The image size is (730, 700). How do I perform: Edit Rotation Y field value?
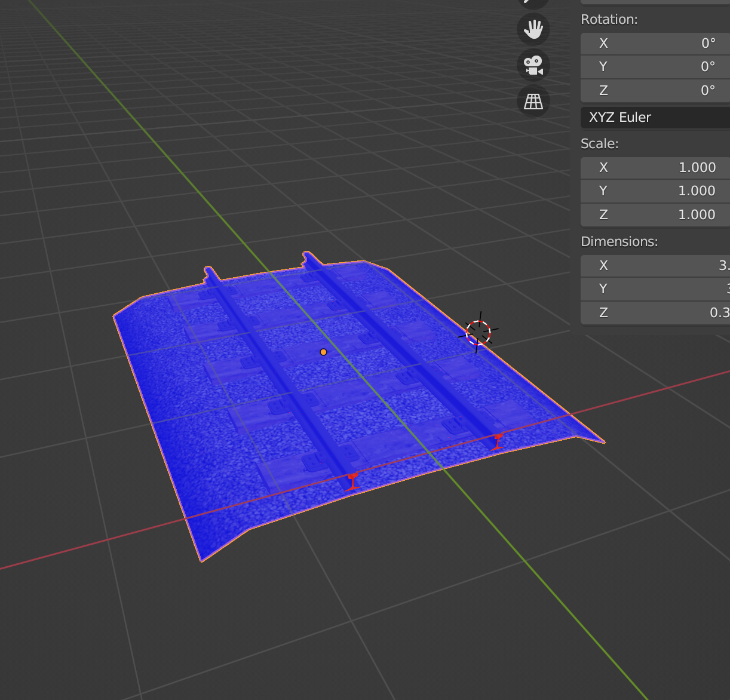655,67
